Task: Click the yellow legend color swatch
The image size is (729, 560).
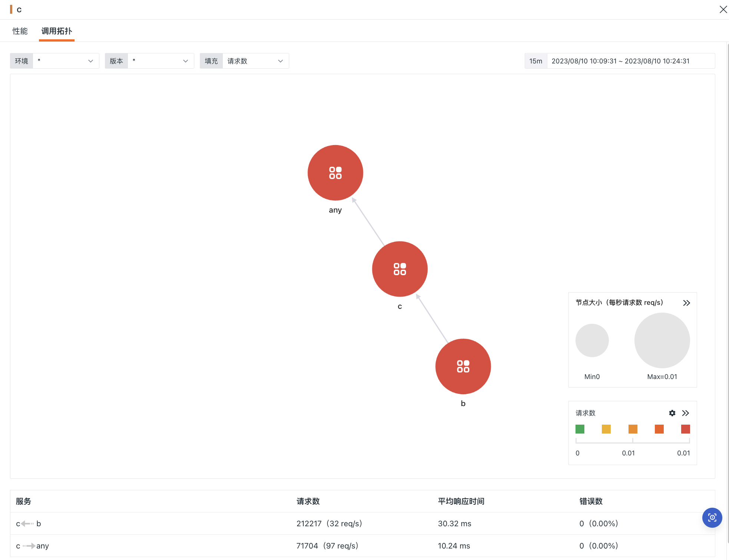Action: click(x=606, y=429)
